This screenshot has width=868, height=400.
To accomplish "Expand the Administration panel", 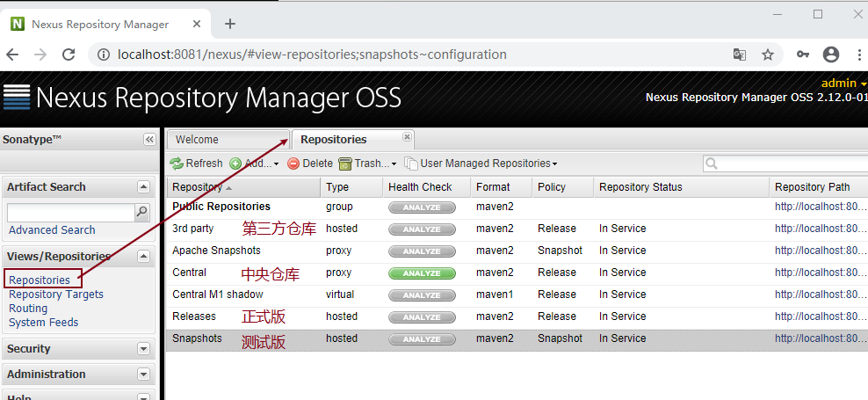I will coord(143,375).
